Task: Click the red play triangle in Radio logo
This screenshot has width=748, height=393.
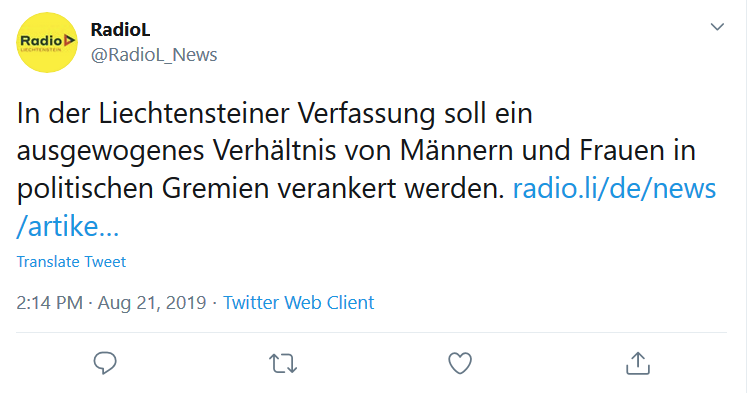Action: [x=70, y=41]
